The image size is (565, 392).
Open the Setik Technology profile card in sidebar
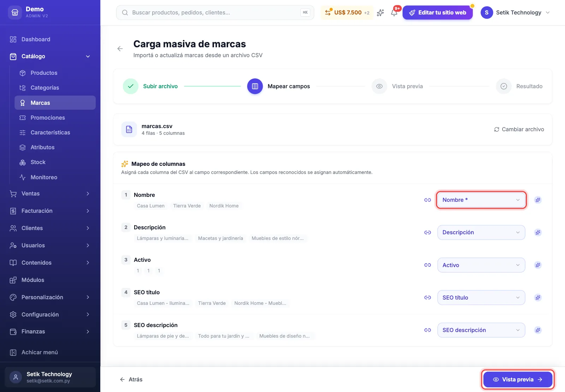click(x=50, y=377)
